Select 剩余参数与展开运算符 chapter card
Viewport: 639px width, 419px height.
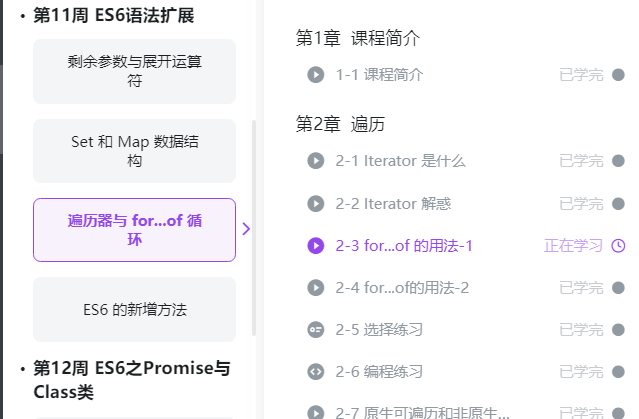click(134, 71)
